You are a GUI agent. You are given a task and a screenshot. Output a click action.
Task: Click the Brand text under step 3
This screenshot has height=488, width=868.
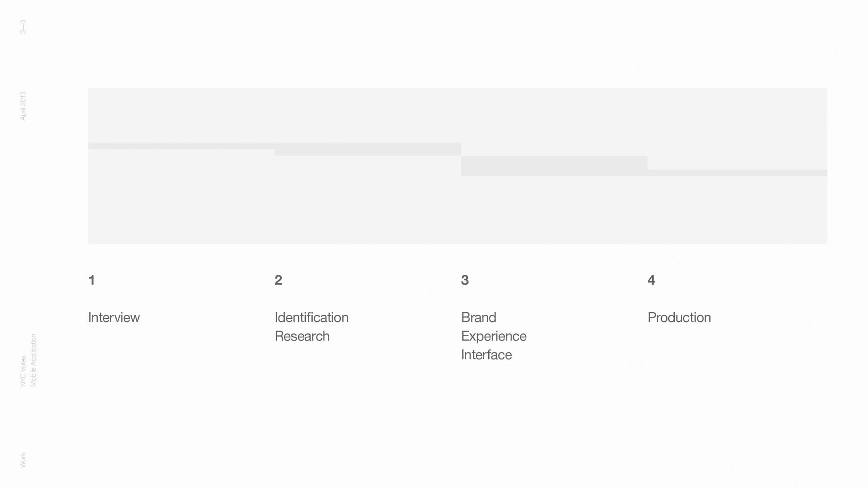point(478,317)
